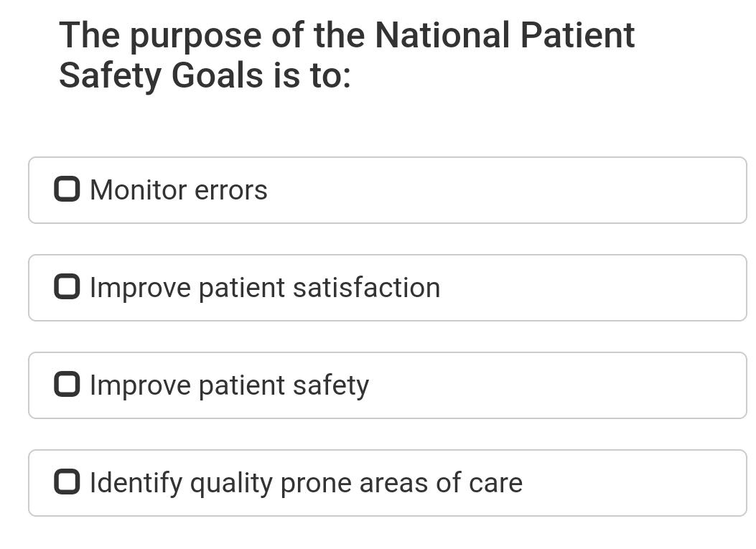Check the 'Improve patient satisfaction' checkbox

click(67, 287)
